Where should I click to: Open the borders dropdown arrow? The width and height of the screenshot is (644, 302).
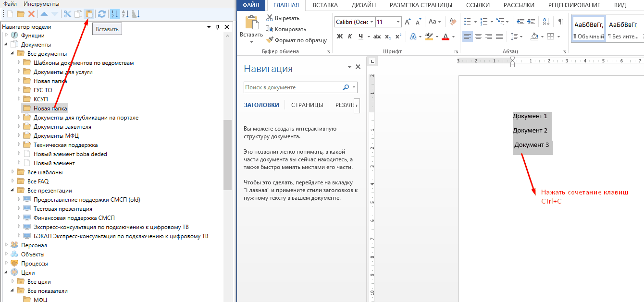(x=559, y=36)
